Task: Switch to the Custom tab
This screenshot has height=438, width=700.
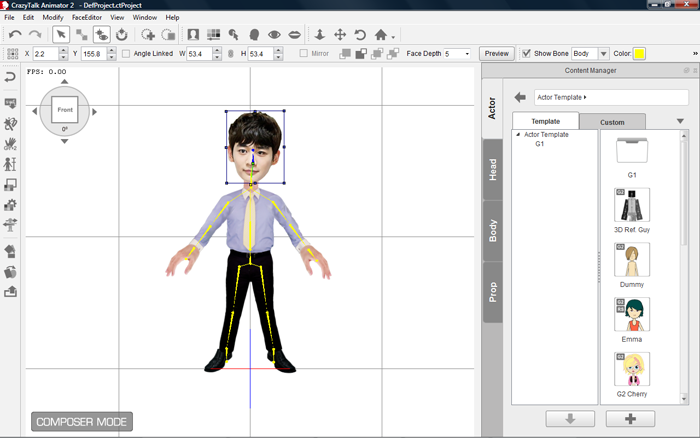Action: [612, 122]
